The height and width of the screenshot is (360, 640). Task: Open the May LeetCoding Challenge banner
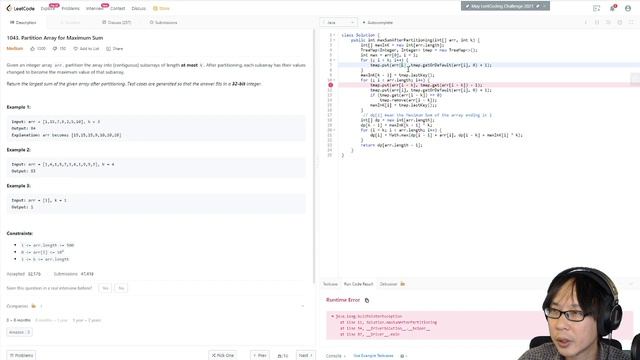point(505,6)
